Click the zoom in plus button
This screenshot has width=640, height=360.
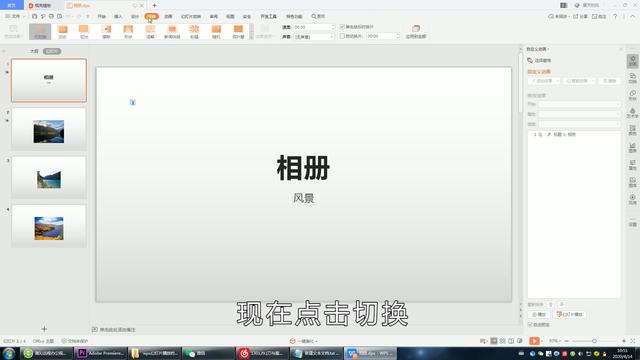point(624,341)
